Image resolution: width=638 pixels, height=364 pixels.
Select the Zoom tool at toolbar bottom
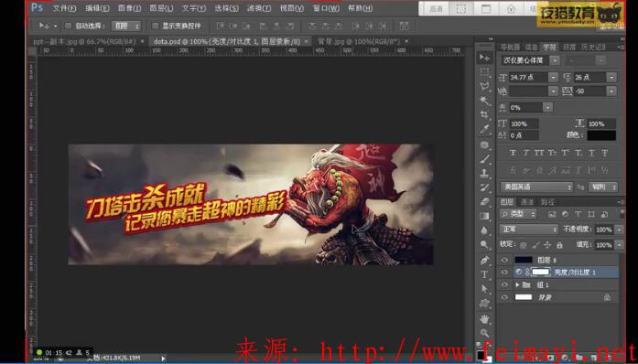(x=484, y=333)
